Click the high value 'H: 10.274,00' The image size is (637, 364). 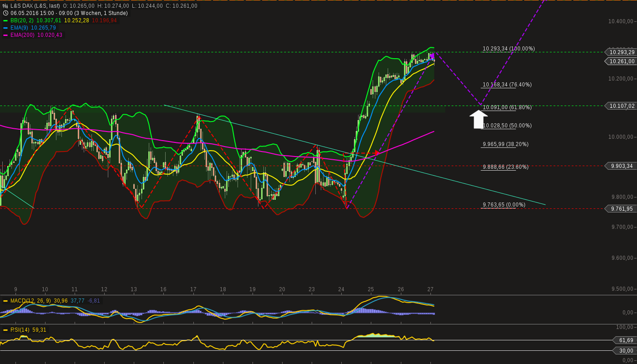tap(113, 6)
